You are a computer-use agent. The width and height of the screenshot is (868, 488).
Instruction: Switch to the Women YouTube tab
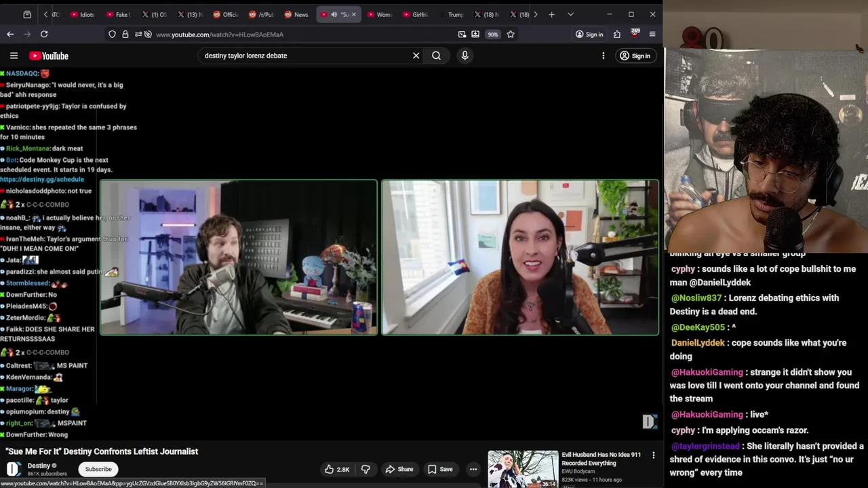click(x=380, y=14)
